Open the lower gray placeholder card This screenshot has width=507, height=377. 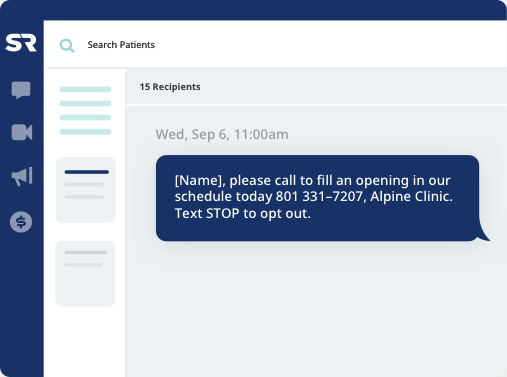[x=85, y=274]
